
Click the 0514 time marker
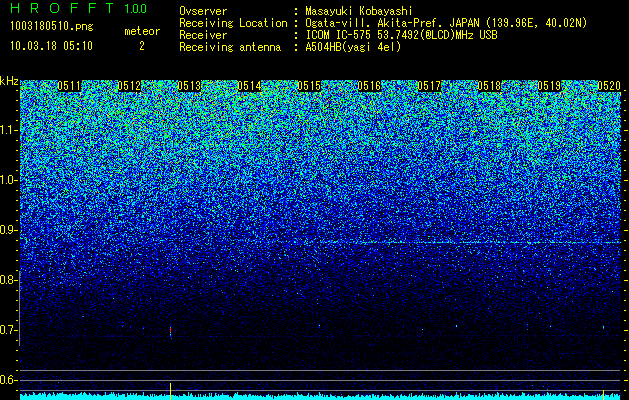click(x=249, y=86)
